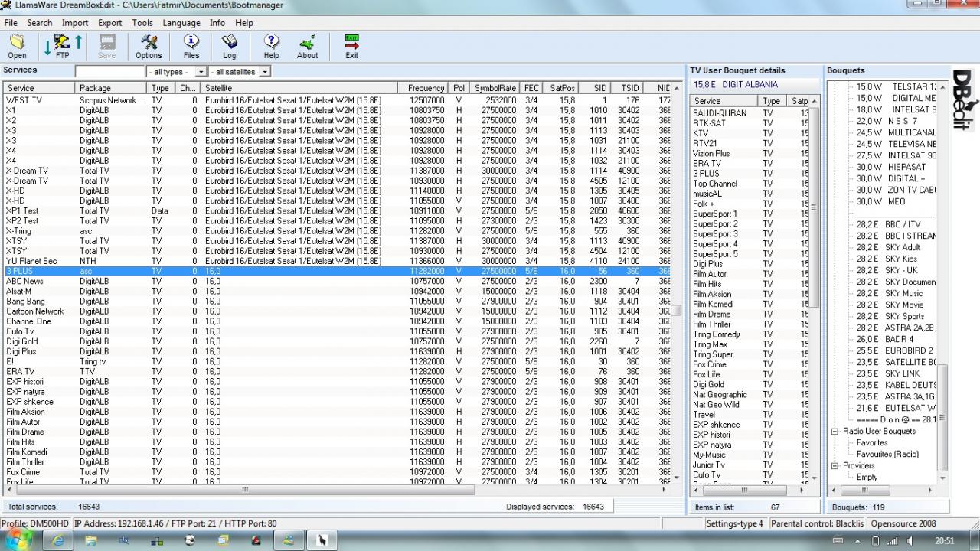Viewport: 980px width, 551px height.
Task: Select the XP1 Test service row
Action: [336, 210]
